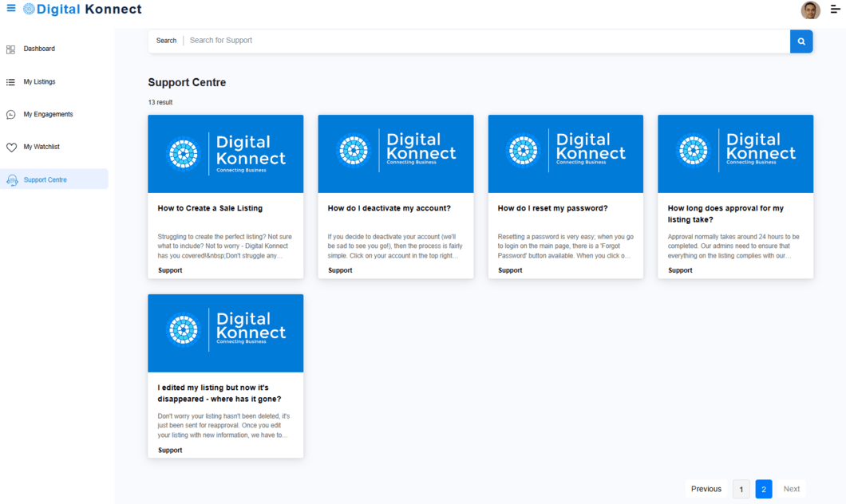Go to the Previous page
Image resolution: width=846 pixels, height=504 pixels.
[706, 489]
